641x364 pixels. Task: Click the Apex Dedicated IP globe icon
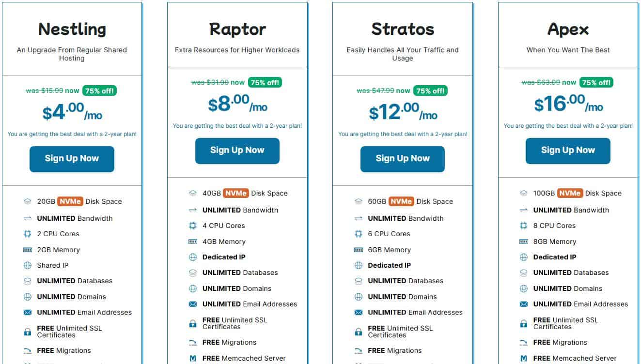(x=524, y=257)
